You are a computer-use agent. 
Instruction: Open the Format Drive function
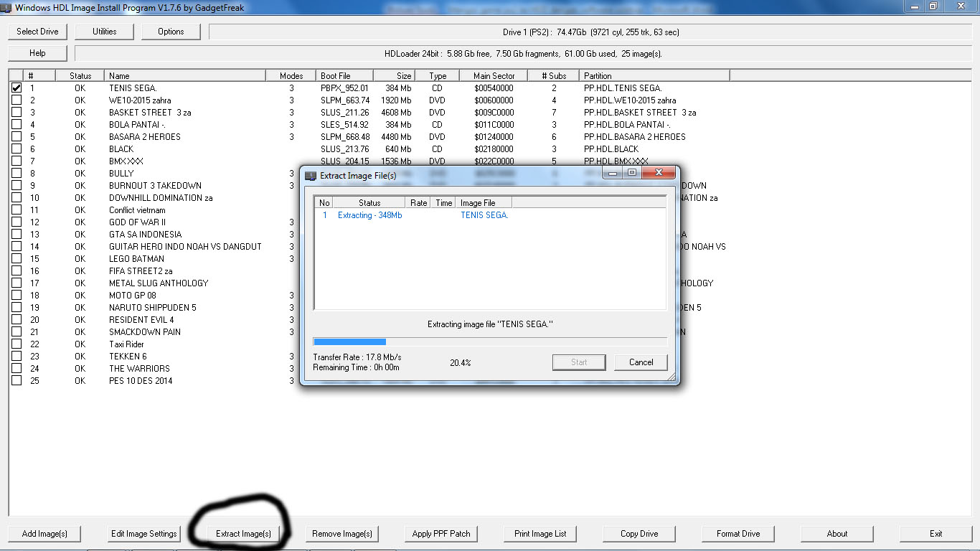pyautogui.click(x=738, y=533)
